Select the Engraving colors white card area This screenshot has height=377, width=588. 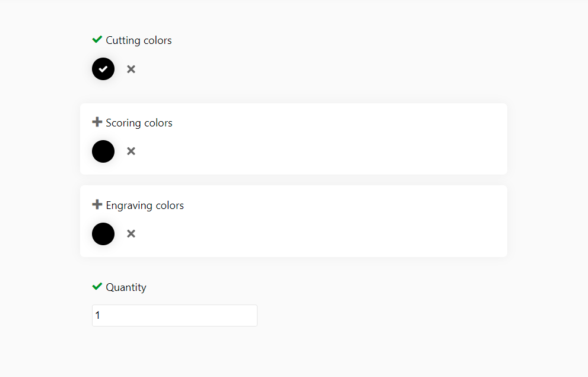[294, 221]
